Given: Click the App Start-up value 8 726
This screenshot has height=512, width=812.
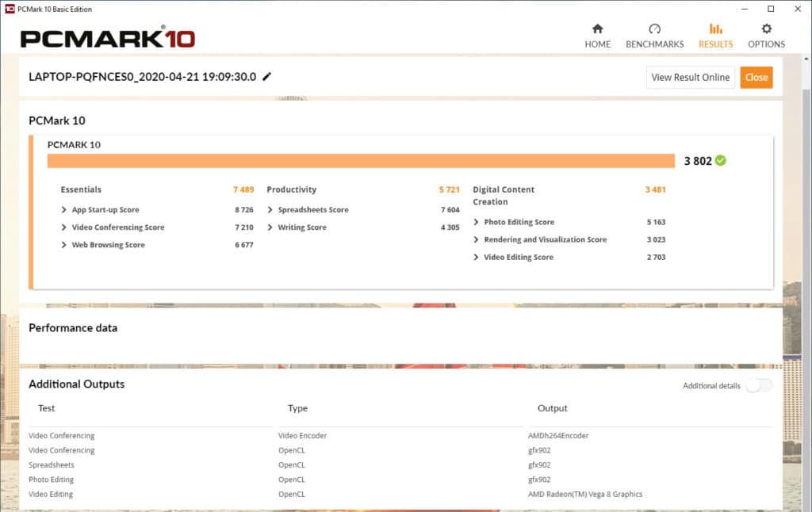Looking at the screenshot, I should tap(244, 210).
